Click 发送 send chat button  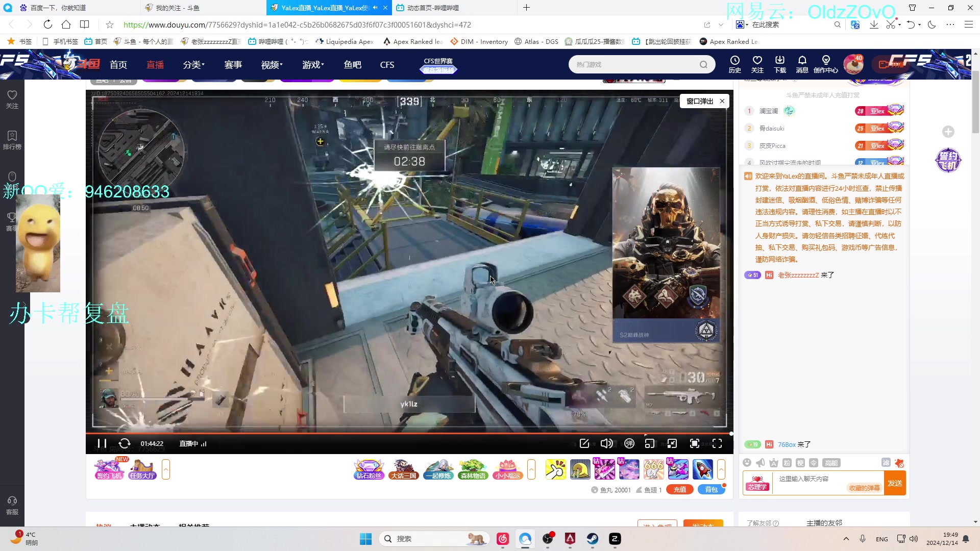895,483
